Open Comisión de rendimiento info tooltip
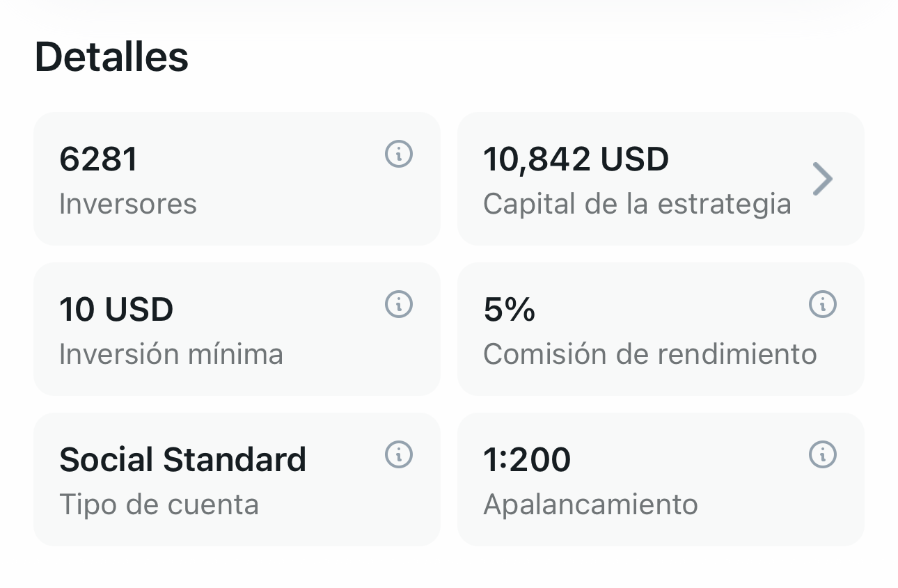This screenshot has width=898, height=588. click(822, 304)
